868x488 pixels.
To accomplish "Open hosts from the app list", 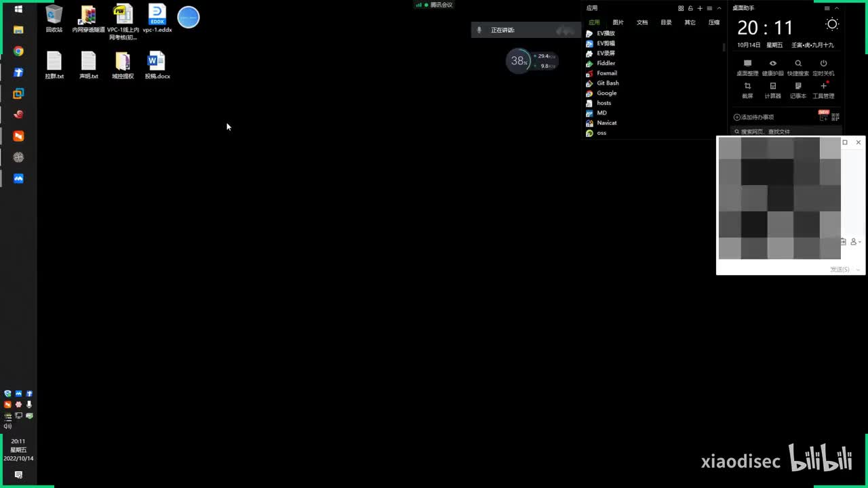I will pyautogui.click(x=599, y=103).
